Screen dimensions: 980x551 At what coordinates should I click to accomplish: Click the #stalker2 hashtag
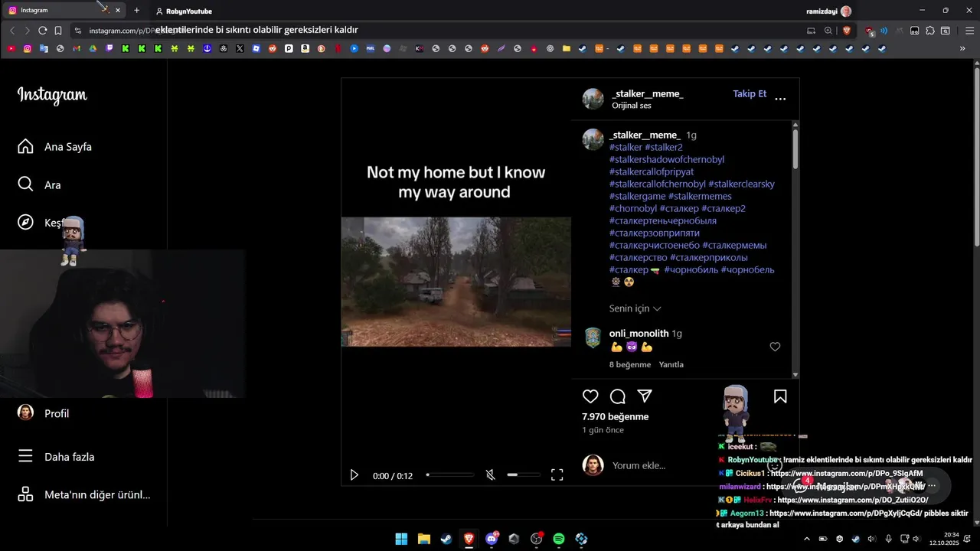point(663,147)
